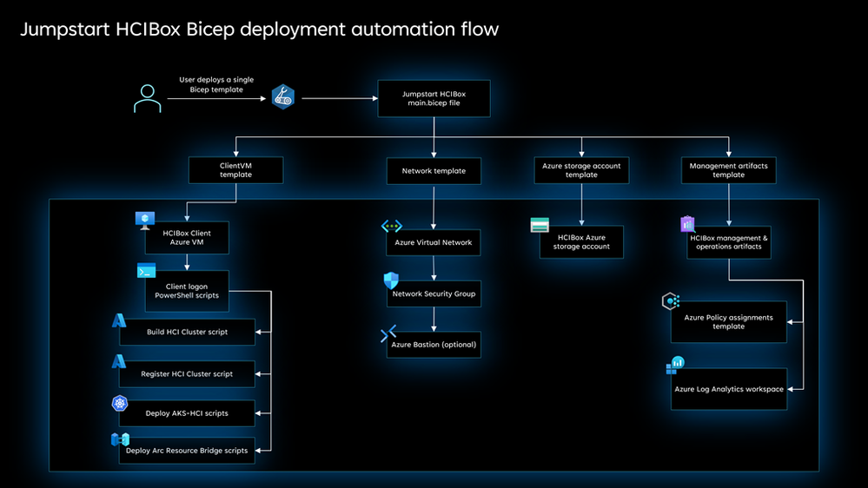Click the user person icon

[147, 98]
